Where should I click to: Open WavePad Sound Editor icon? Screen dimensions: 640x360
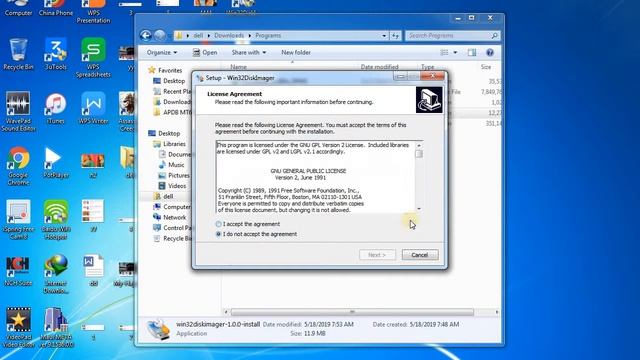[18, 111]
